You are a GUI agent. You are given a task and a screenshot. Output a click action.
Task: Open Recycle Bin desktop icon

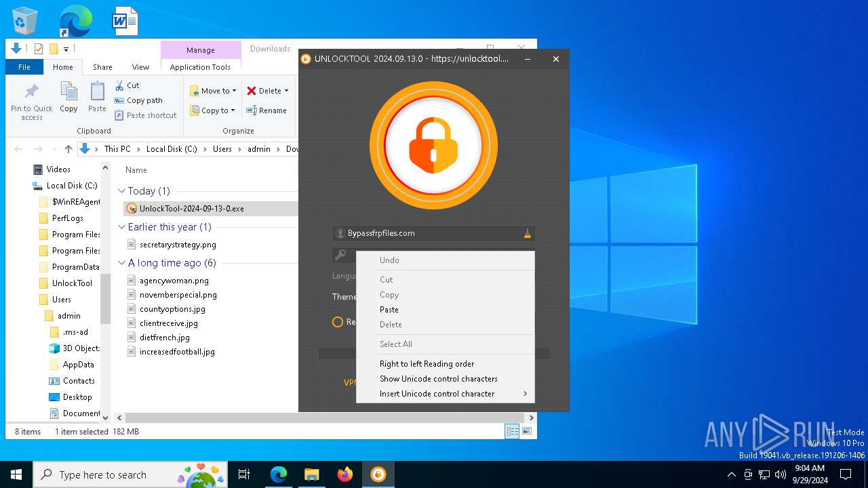click(26, 20)
